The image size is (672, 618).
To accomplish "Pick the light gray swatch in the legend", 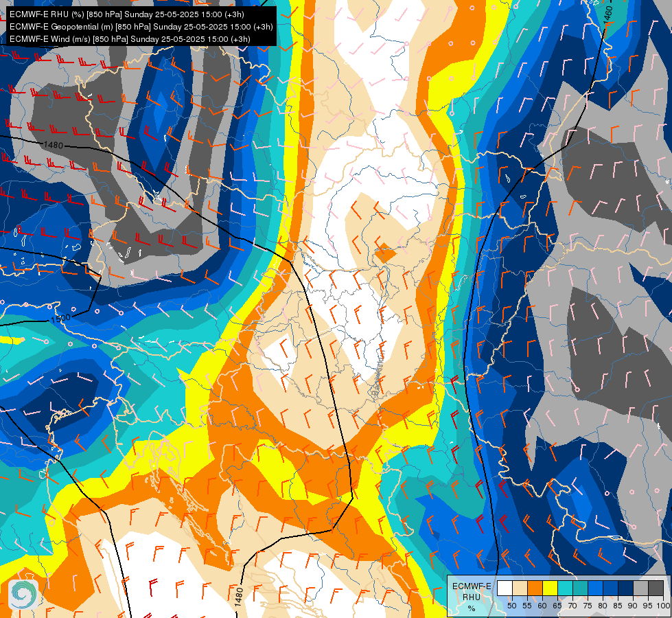I will [x=640, y=588].
